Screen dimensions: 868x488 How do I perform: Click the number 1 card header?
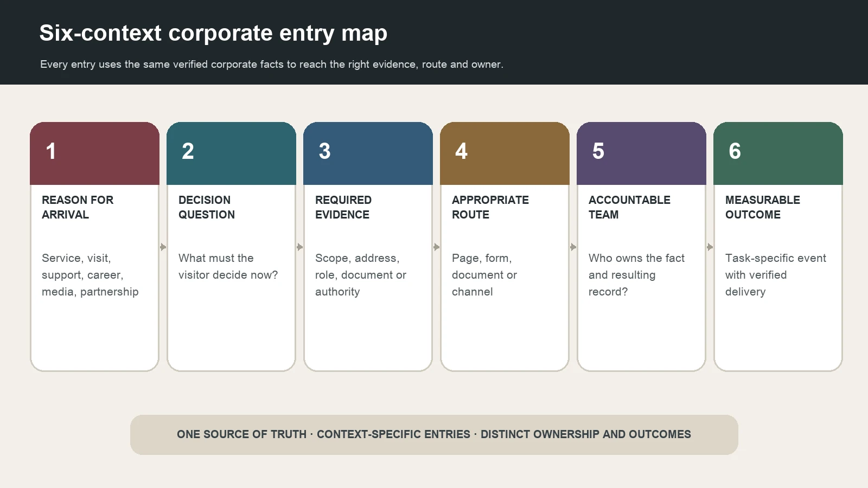click(94, 153)
